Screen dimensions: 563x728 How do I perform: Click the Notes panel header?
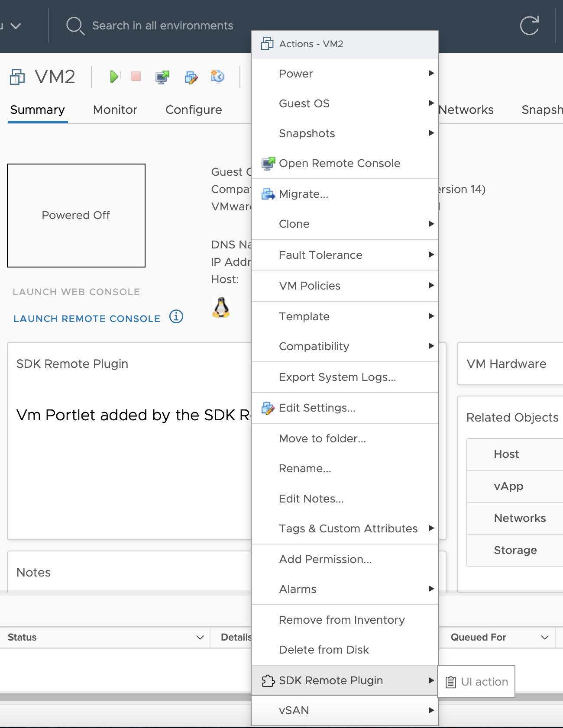pos(34,572)
